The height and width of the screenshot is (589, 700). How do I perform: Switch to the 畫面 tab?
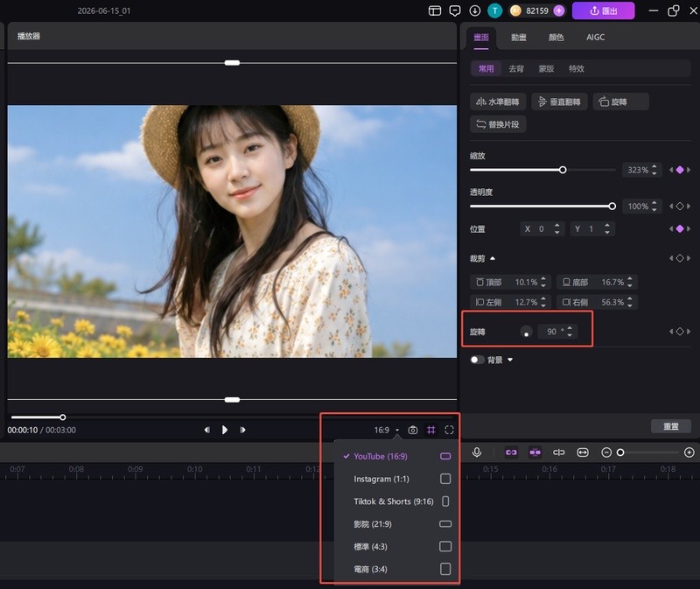point(480,37)
